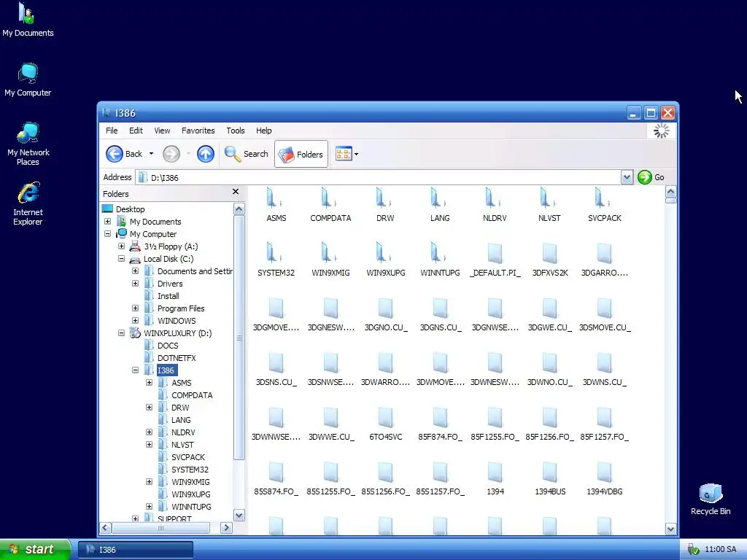The image size is (747, 560).
Task: Select the WIN9XUPG folder icon in file pane
Action: click(385, 253)
